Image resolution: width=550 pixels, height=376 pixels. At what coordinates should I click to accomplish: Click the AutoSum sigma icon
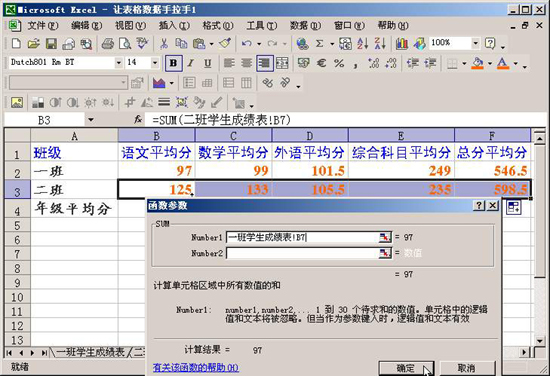click(319, 43)
